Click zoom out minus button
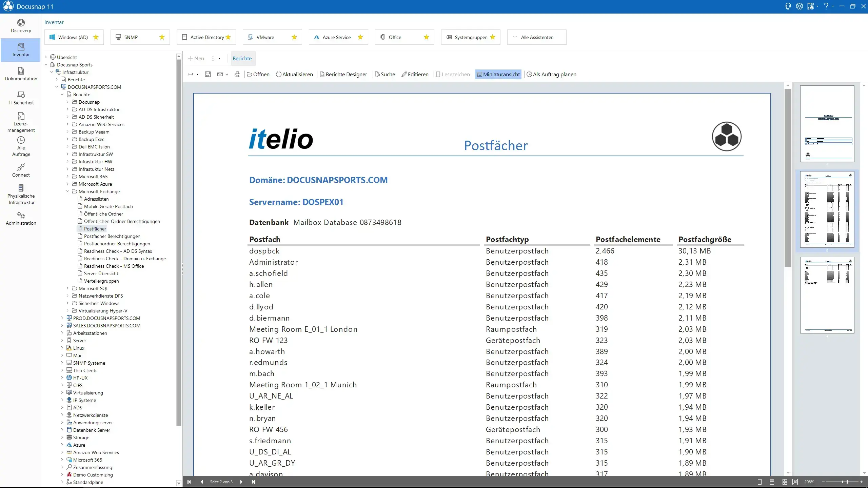Screen dimensions: 868x488 pyautogui.click(x=823, y=482)
